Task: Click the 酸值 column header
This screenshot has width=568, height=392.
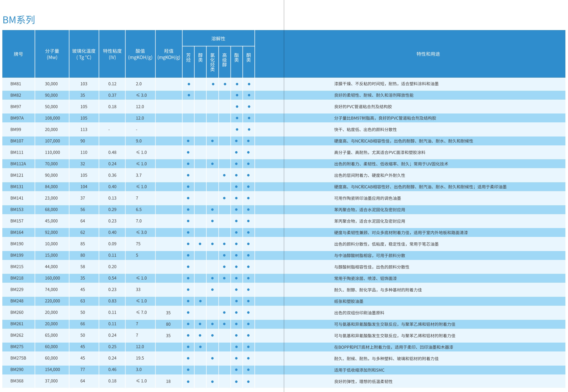Action: coord(140,54)
